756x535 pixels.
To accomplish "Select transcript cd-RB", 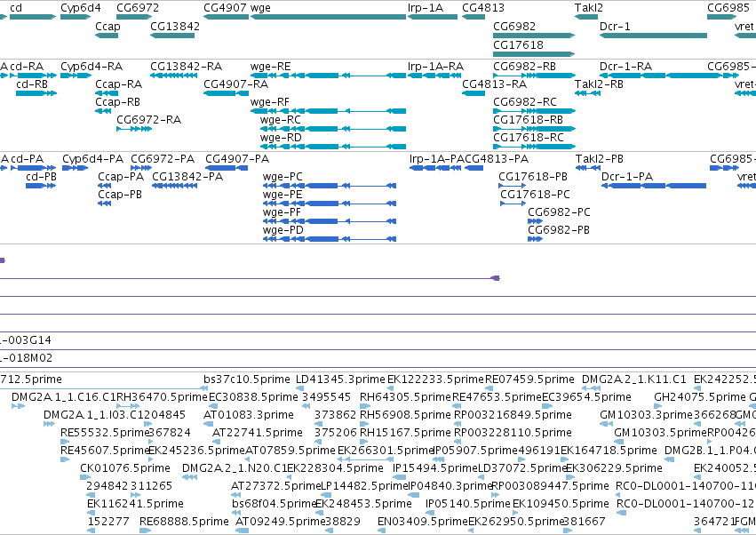I will 36,93.
